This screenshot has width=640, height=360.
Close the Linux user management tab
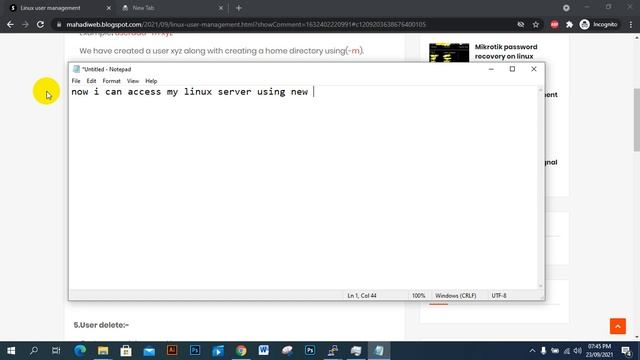109,8
